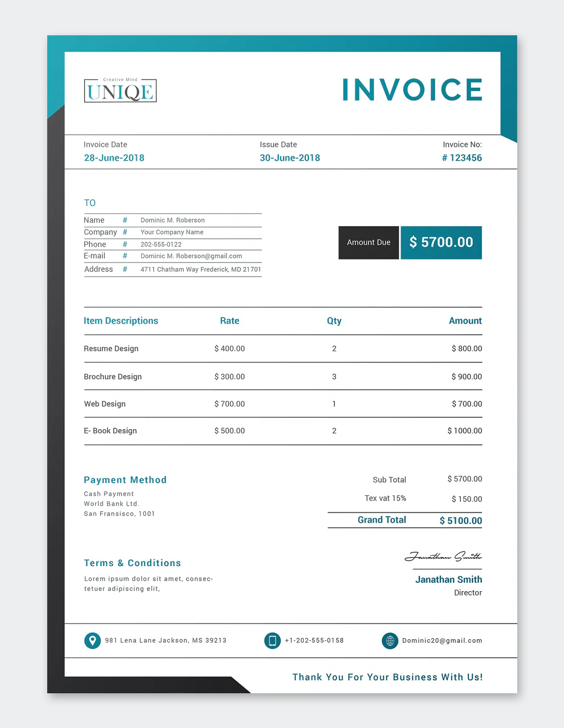This screenshot has width=564, height=728.
Task: Click Resume Design amount $ 800.00
Action: 467,349
